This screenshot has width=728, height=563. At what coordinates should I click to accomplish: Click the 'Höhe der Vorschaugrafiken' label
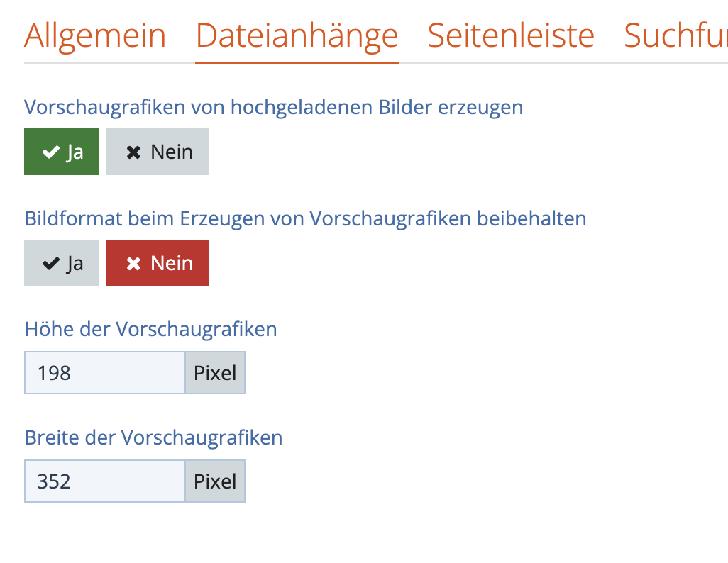pyautogui.click(x=150, y=329)
